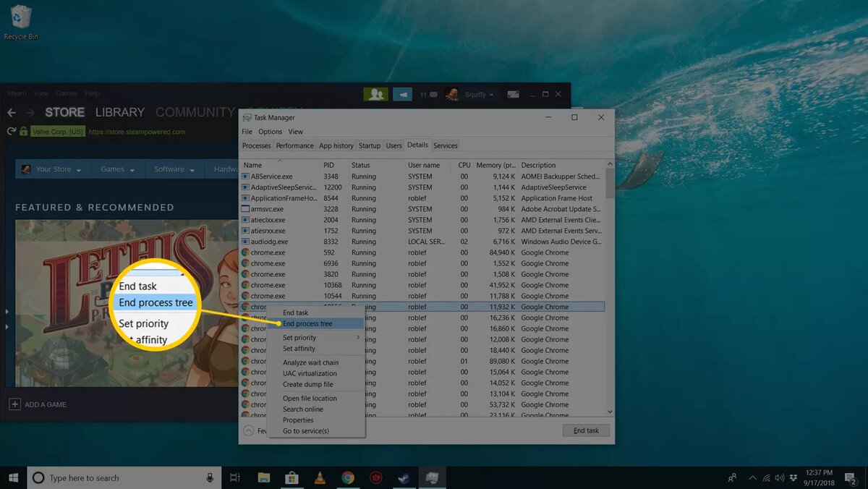Viewport: 868px width, 489px height.
Task: Open the Steam menu in Steam window
Action: pos(17,93)
